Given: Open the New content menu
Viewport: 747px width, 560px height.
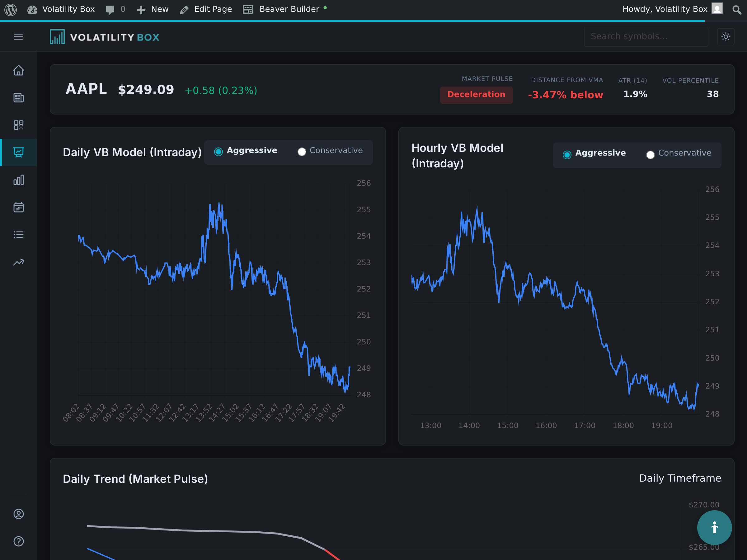Looking at the screenshot, I should (x=153, y=9).
